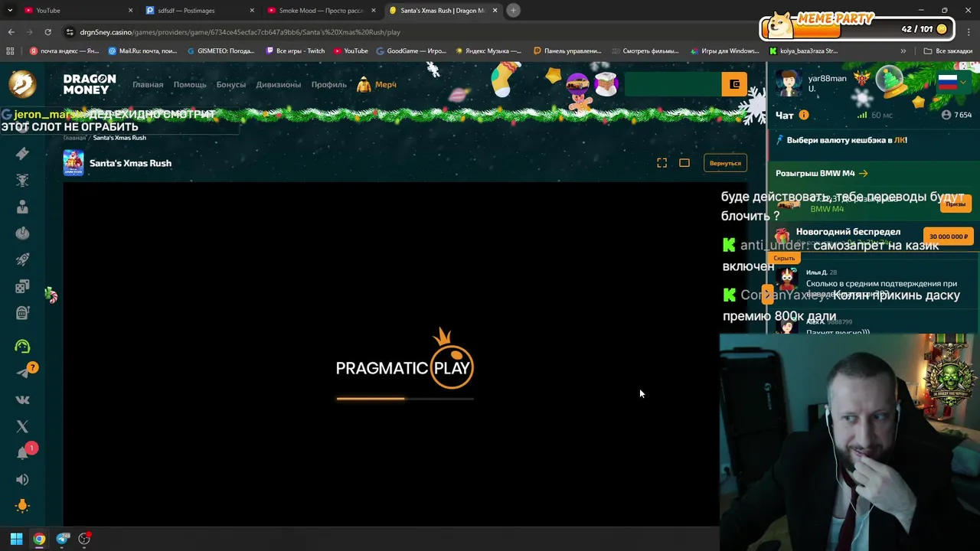
Task: Open GISMETEO bookmark
Action: [x=220, y=51]
